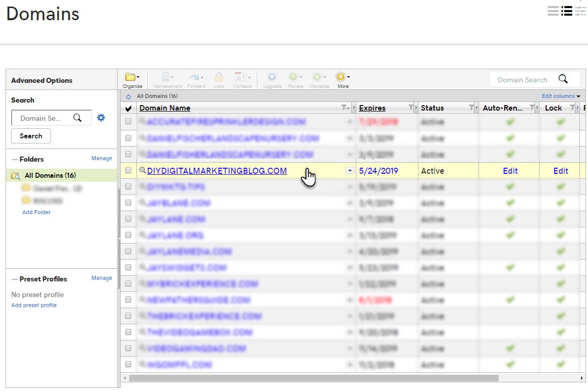Collapse the Preset Profiles section
Image resolution: width=588 pixels, height=392 pixels.
tap(15, 279)
